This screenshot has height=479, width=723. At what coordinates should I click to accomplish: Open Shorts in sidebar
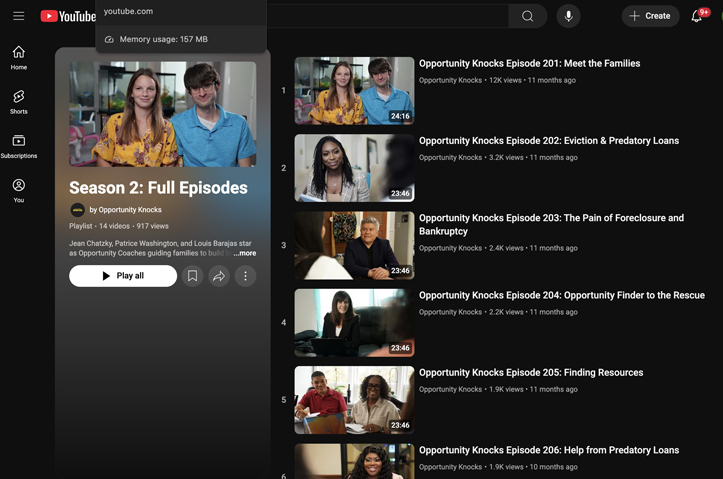(x=18, y=102)
